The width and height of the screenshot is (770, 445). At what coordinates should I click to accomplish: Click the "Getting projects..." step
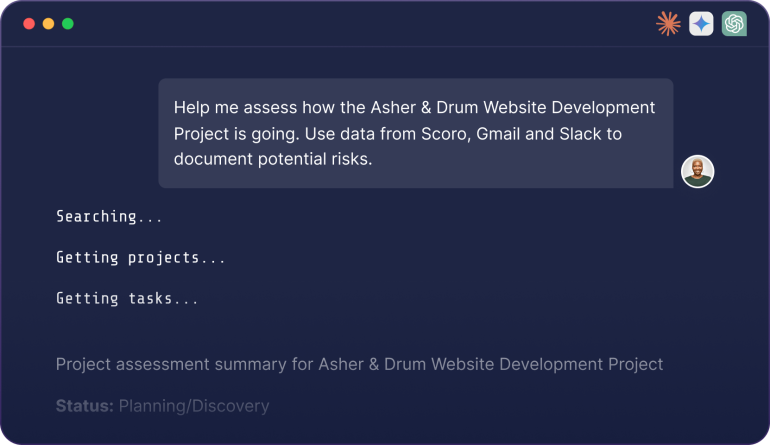[x=141, y=257]
